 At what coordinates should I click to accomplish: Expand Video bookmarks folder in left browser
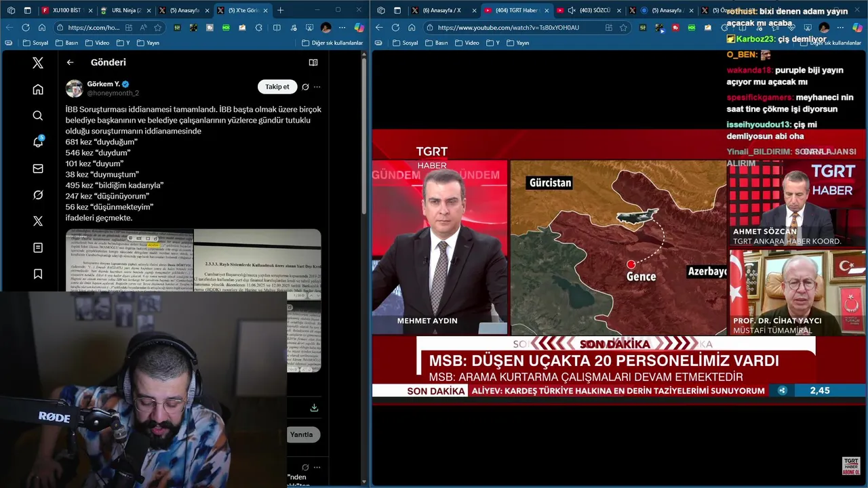tap(97, 43)
